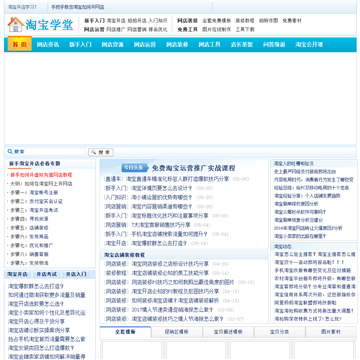The width and height of the screenshot is (360, 360).
Task: Open 首页 in the blue navigation bar
Action: (20, 44)
